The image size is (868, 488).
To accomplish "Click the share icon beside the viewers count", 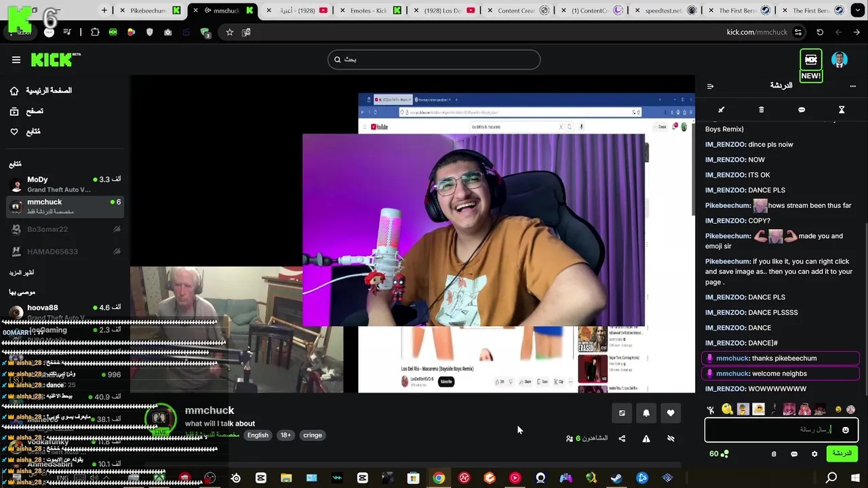I will (x=622, y=439).
